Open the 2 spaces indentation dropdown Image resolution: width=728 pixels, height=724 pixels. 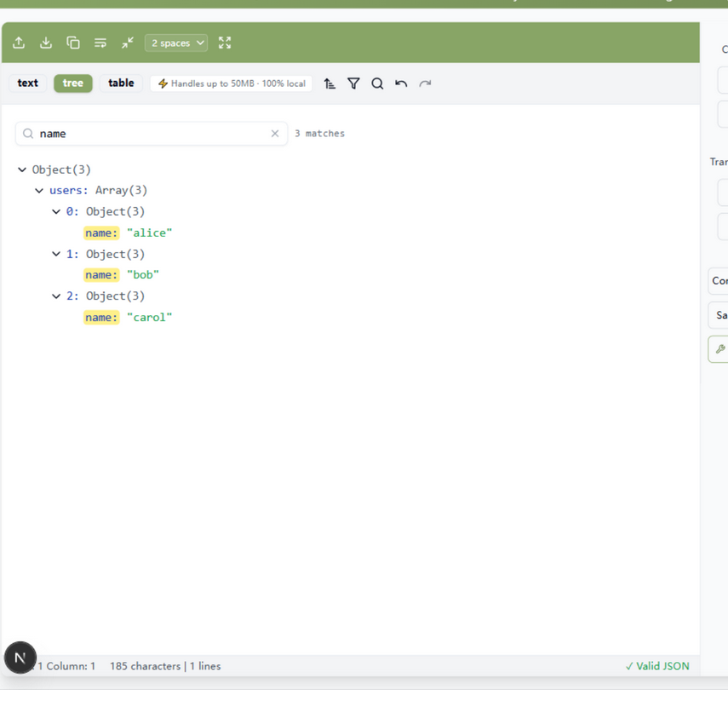pyautogui.click(x=176, y=43)
